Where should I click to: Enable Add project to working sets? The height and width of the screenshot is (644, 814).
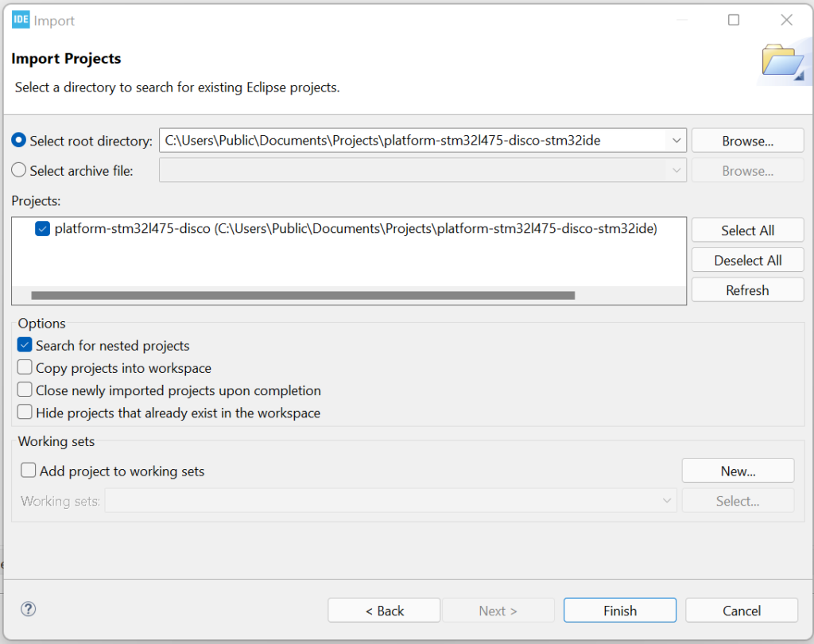click(x=28, y=470)
